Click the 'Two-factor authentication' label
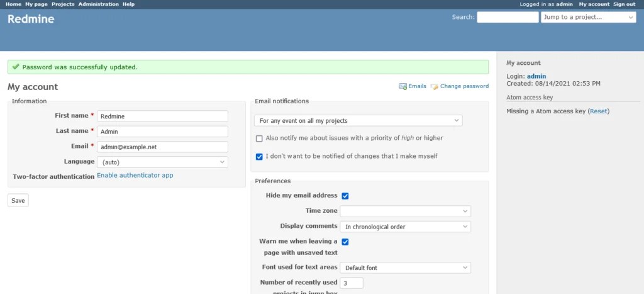 (x=54, y=177)
